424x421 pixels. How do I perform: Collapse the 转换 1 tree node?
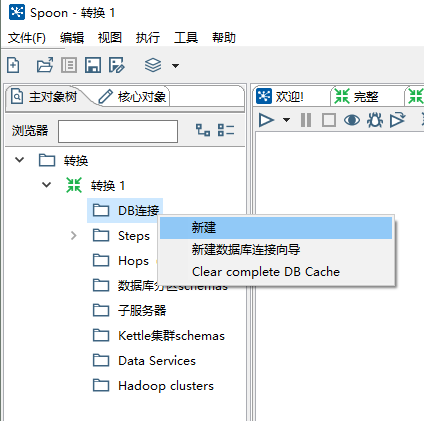(x=46, y=185)
